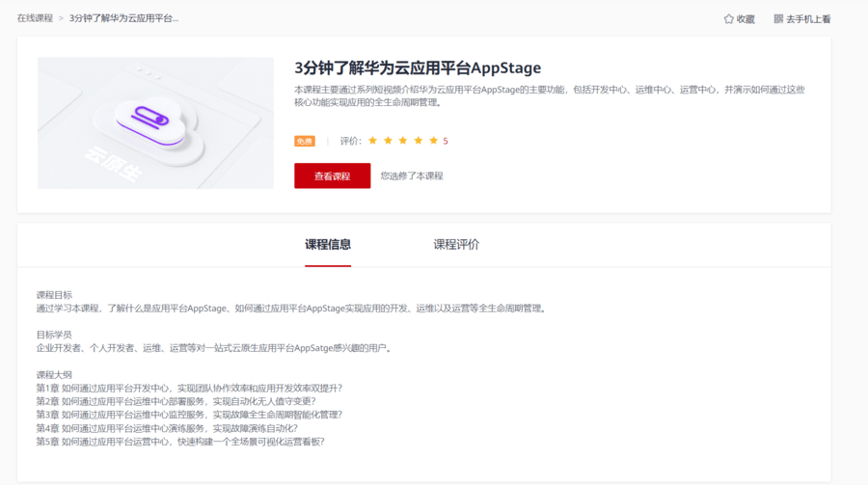The height and width of the screenshot is (485, 868).
Task: Open the 在线课程 breadcrumb link
Action: 35,18
